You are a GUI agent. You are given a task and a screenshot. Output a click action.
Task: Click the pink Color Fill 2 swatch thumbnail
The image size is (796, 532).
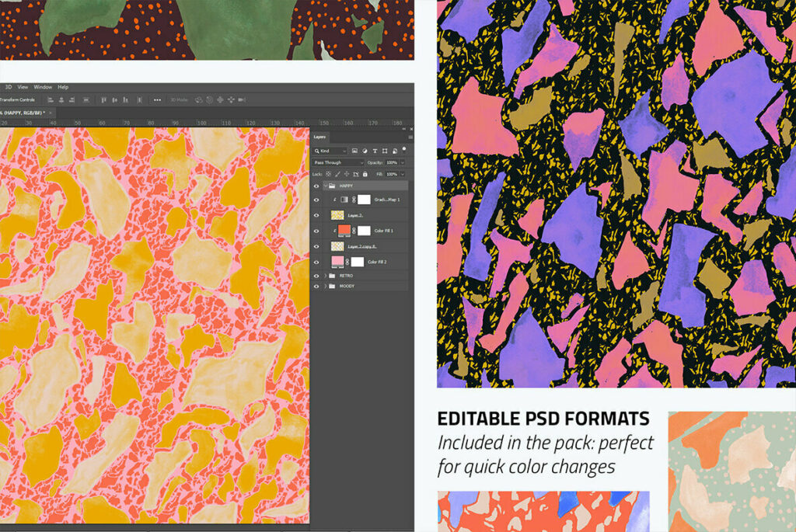click(337, 262)
